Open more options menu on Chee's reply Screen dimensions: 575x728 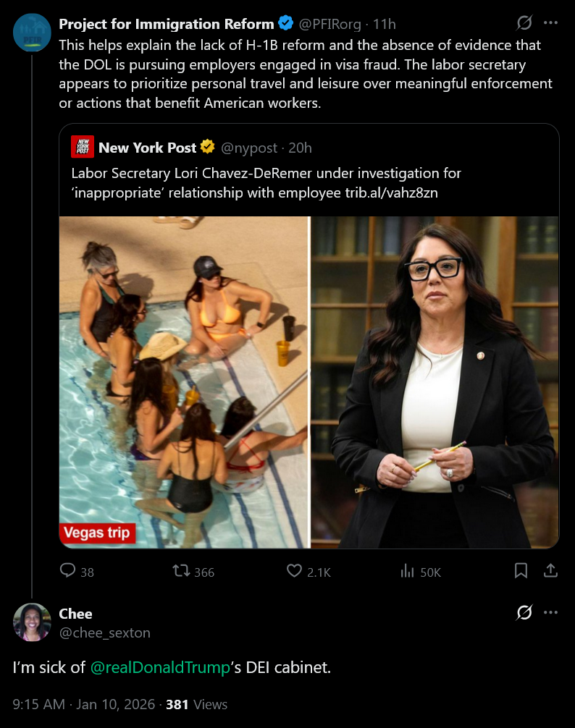[x=550, y=612]
